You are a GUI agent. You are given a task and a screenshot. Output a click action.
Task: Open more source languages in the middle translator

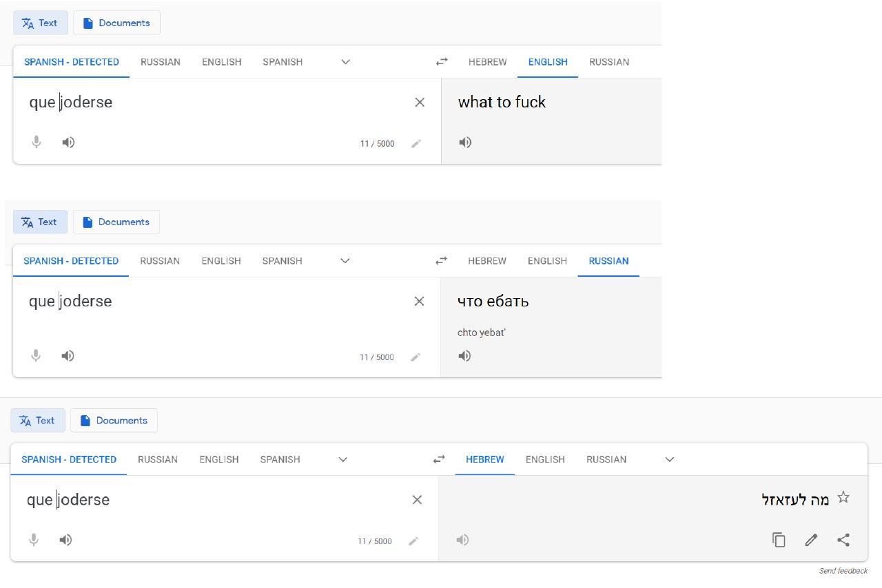345,261
